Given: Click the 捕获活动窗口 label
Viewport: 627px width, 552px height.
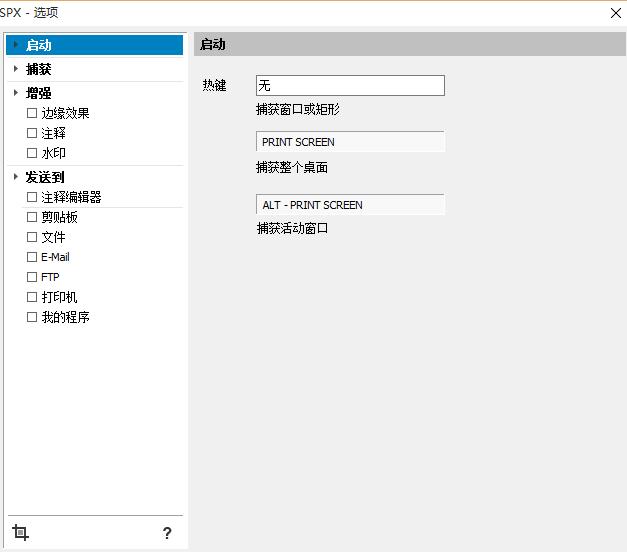Looking at the screenshot, I should click(292, 228).
